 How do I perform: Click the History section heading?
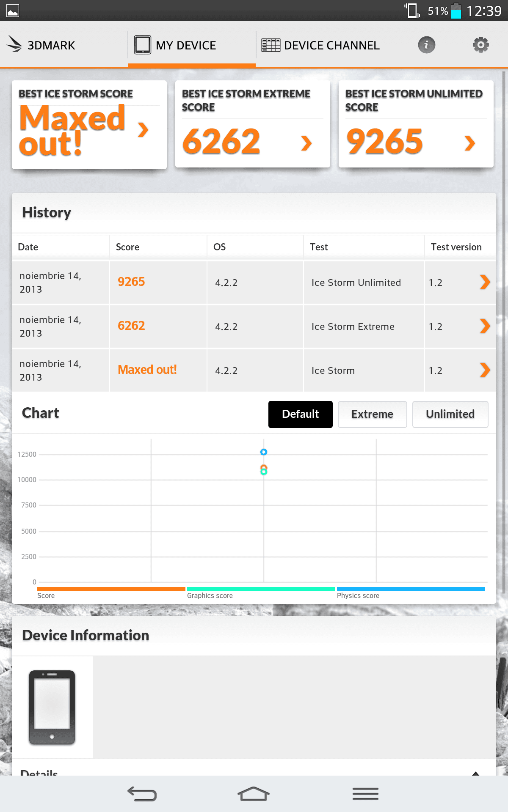[x=47, y=212]
